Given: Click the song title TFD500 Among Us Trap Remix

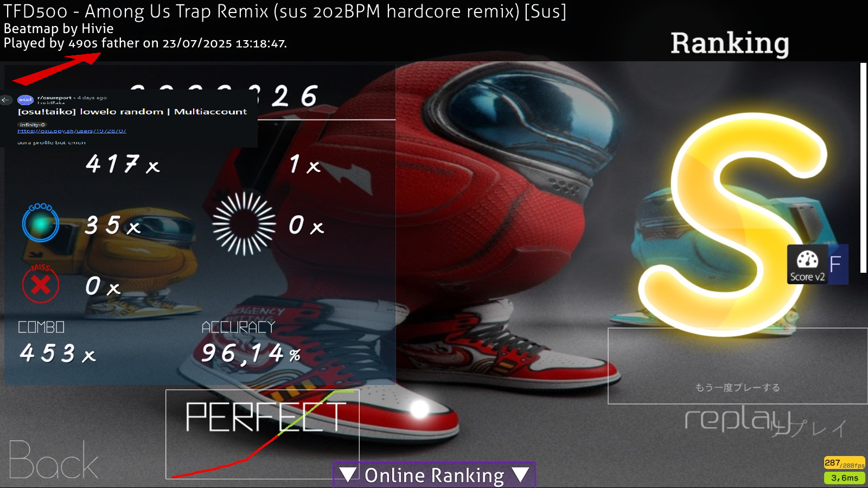Looking at the screenshot, I should 285,11.
